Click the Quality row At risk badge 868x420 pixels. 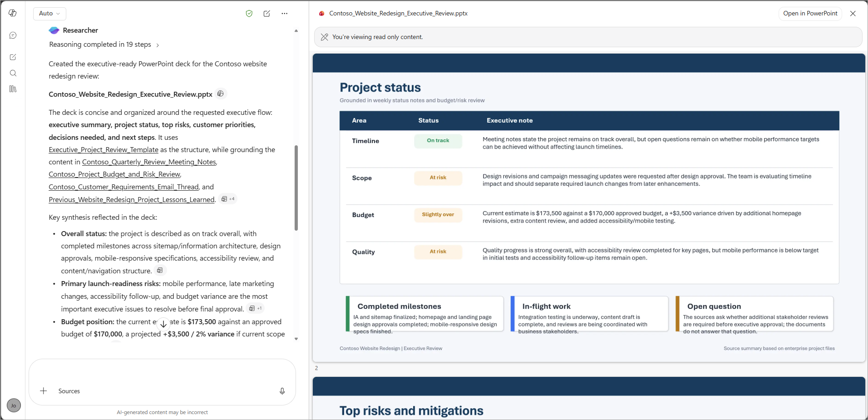pyautogui.click(x=438, y=252)
